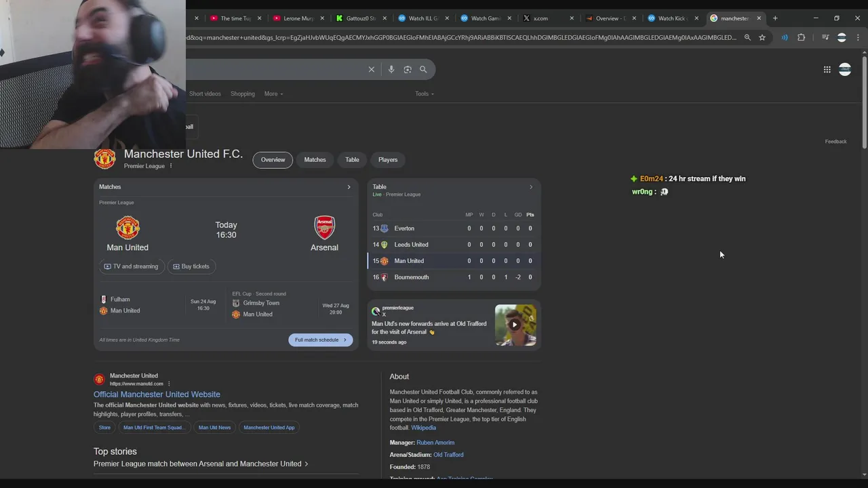
Task: Click the Feedback link
Action: click(x=835, y=141)
